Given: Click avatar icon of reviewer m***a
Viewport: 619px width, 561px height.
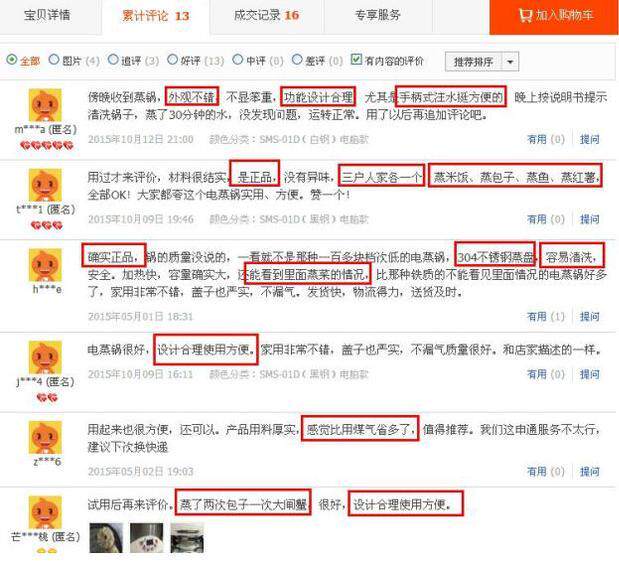Looking at the screenshot, I should tap(45, 105).
